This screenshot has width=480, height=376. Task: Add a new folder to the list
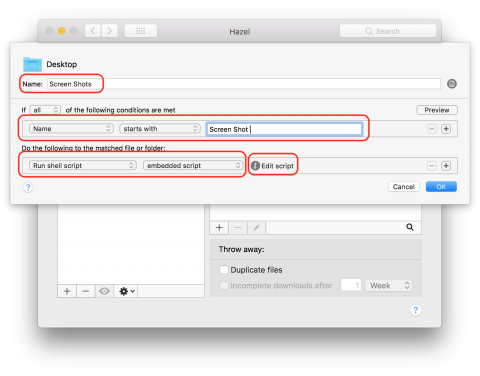pos(67,291)
